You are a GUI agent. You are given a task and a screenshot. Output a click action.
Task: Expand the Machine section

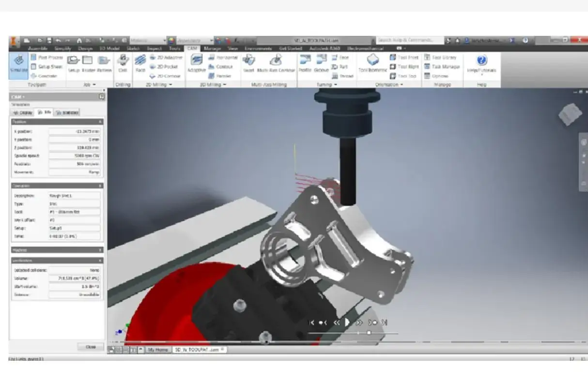101,250
